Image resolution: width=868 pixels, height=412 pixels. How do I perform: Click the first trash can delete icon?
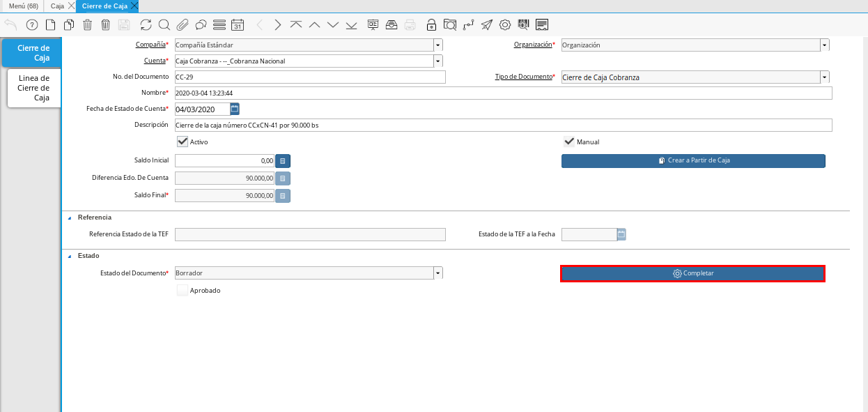click(x=87, y=25)
